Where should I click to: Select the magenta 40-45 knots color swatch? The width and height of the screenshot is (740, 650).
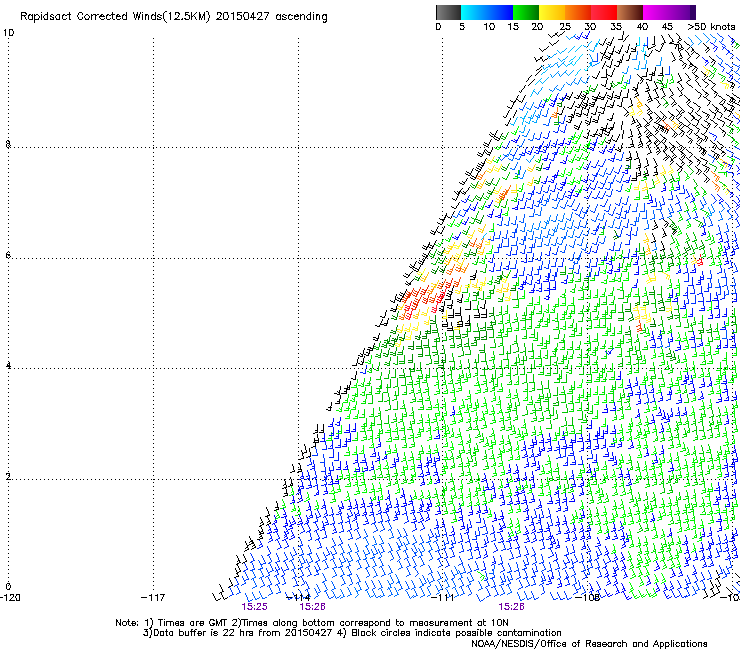(656, 12)
